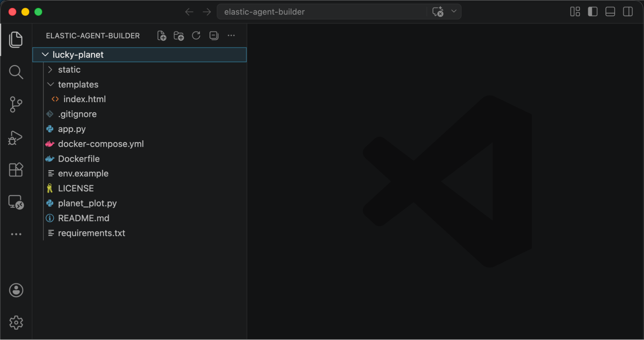This screenshot has width=644, height=340.
Task: Open the LICENSE file
Action: point(139,188)
